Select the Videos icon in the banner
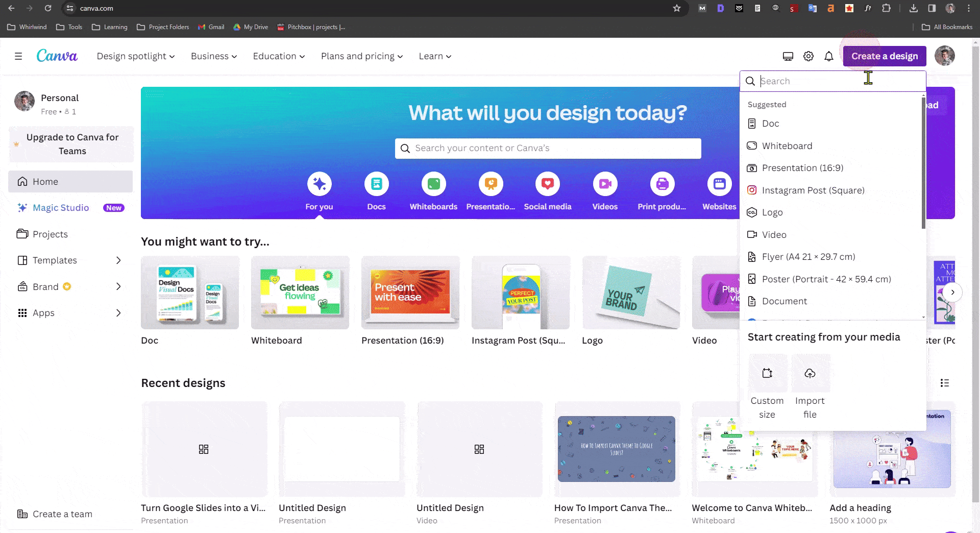The image size is (980, 533). pos(605,184)
